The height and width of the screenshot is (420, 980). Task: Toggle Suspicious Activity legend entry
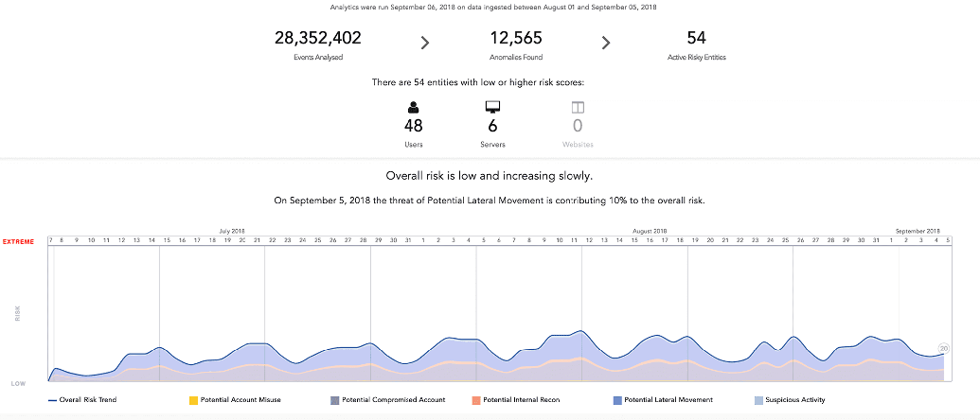click(x=790, y=400)
